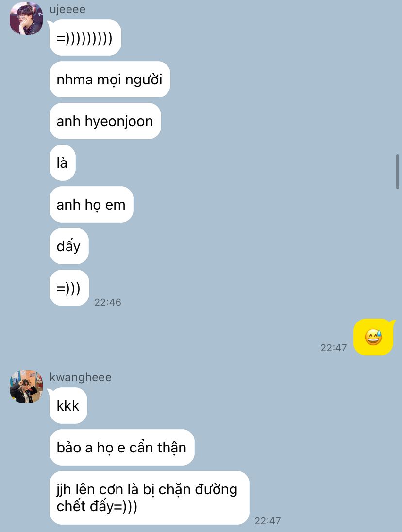The image size is (402, 532).
Task: Click the ujeeee sender name
Action: tap(67, 9)
